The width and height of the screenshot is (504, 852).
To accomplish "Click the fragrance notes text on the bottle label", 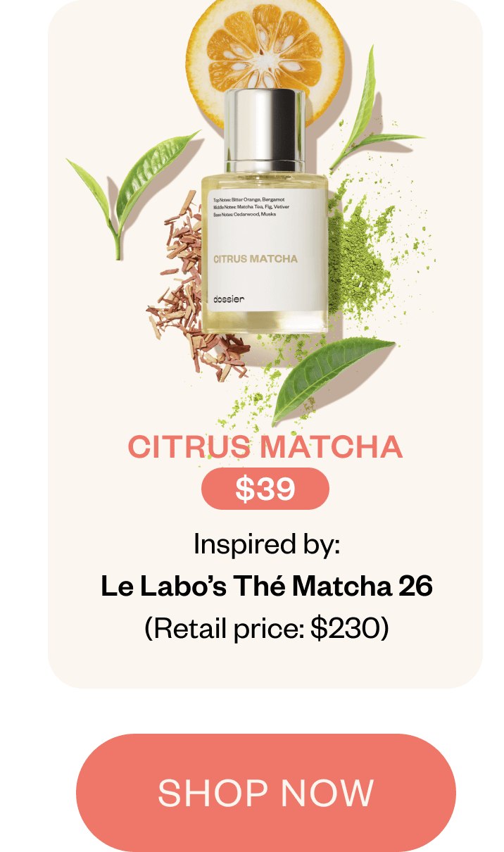I will 249,207.
